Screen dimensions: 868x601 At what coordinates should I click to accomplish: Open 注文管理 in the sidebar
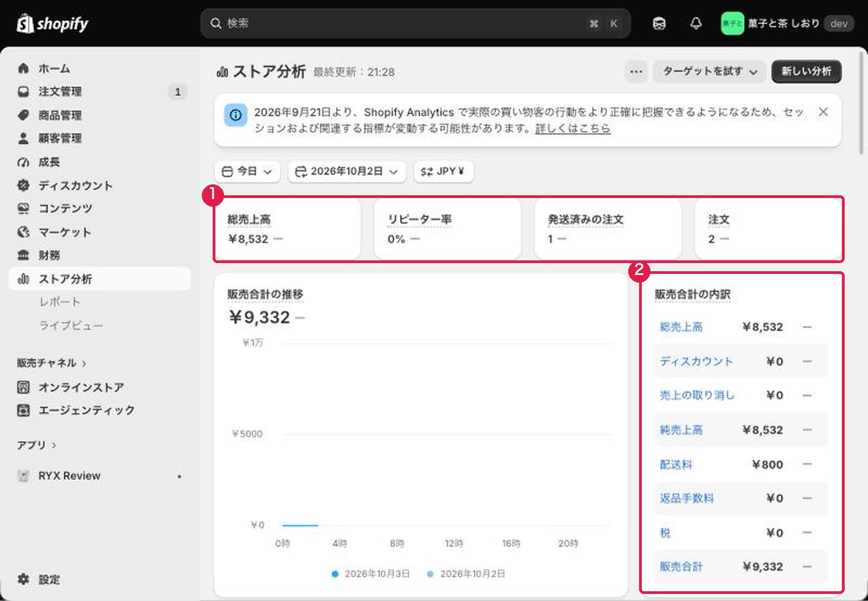coord(100,92)
